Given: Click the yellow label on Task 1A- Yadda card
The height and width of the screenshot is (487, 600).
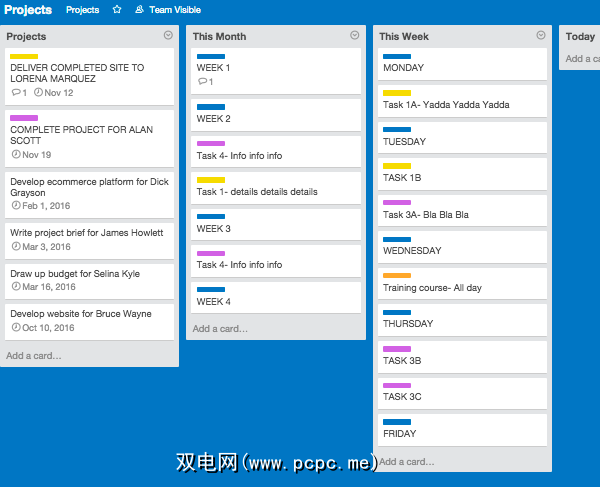Looking at the screenshot, I should [x=397, y=93].
